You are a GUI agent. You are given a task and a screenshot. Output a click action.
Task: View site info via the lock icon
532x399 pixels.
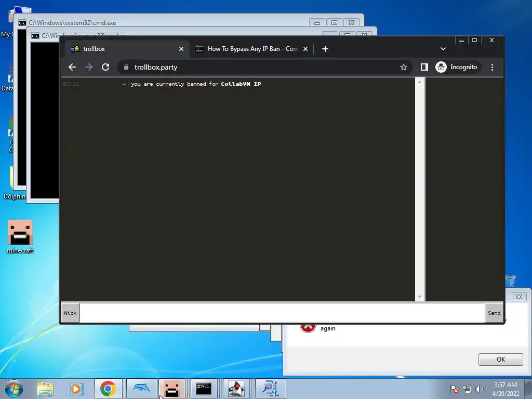pyautogui.click(x=126, y=67)
